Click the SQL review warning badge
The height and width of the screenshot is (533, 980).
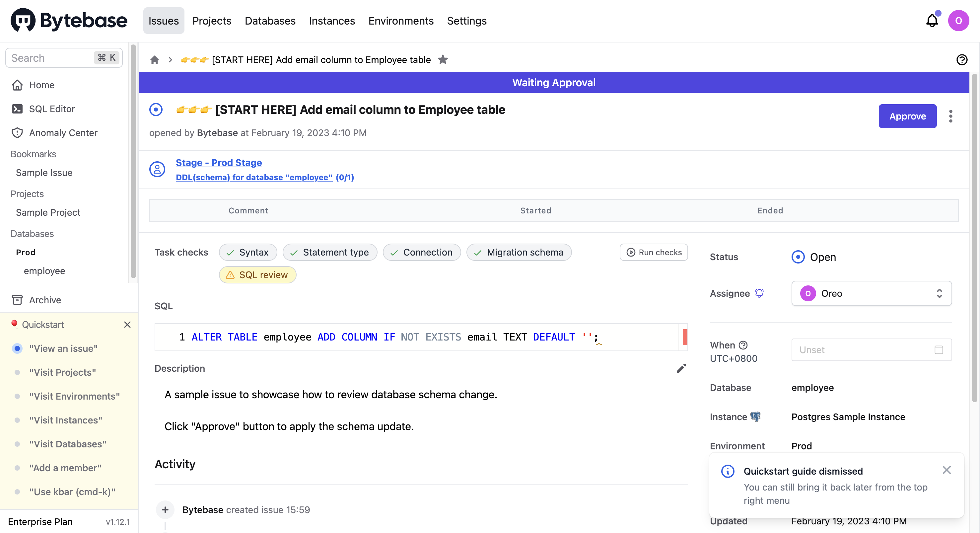[257, 275]
